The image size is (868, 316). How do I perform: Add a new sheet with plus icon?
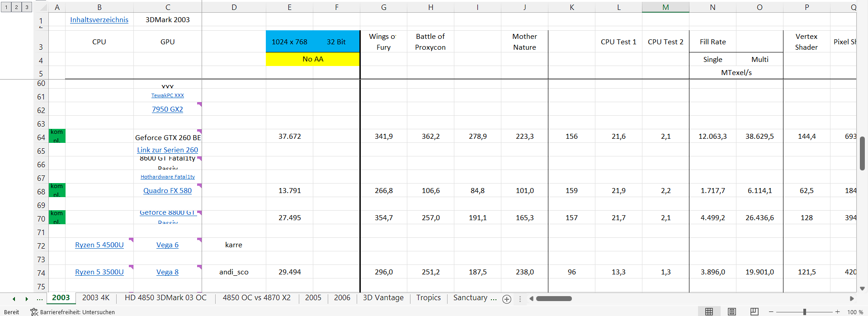coord(507,299)
